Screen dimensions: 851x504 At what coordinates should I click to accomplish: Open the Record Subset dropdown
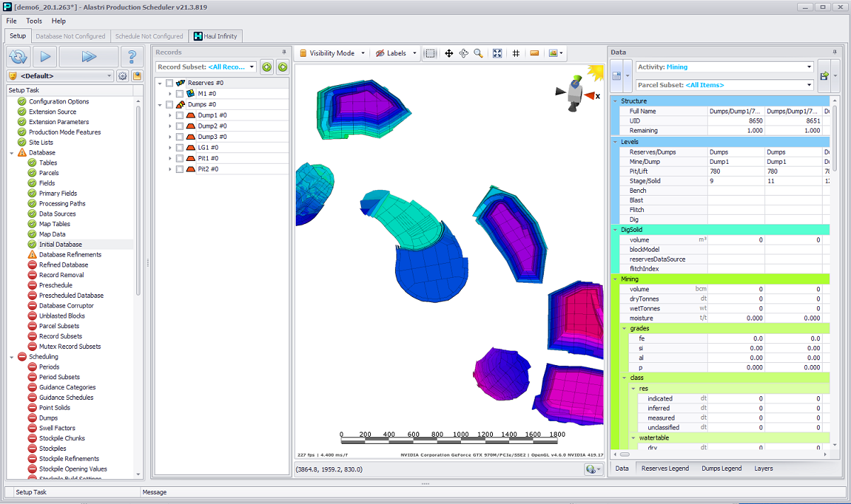[206, 67]
